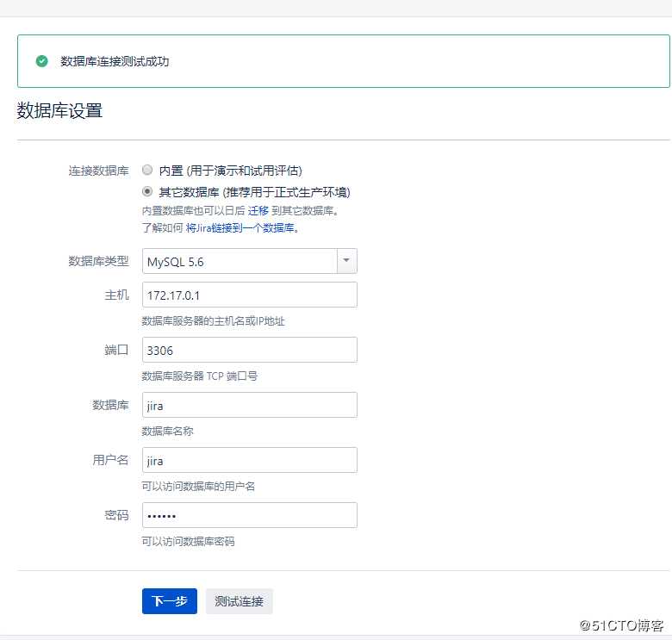Click the 测试连接 test connection button
The height and width of the screenshot is (640, 672).
coord(240,601)
